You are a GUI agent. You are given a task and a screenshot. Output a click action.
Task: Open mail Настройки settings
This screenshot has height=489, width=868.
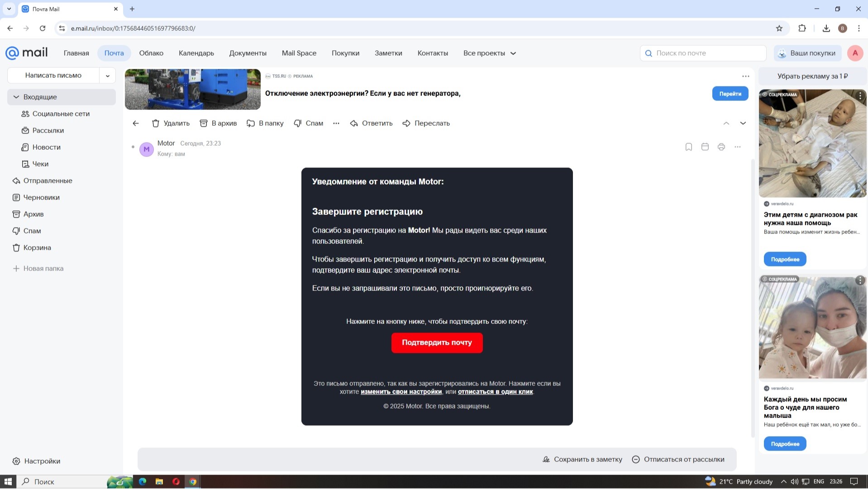(36, 461)
